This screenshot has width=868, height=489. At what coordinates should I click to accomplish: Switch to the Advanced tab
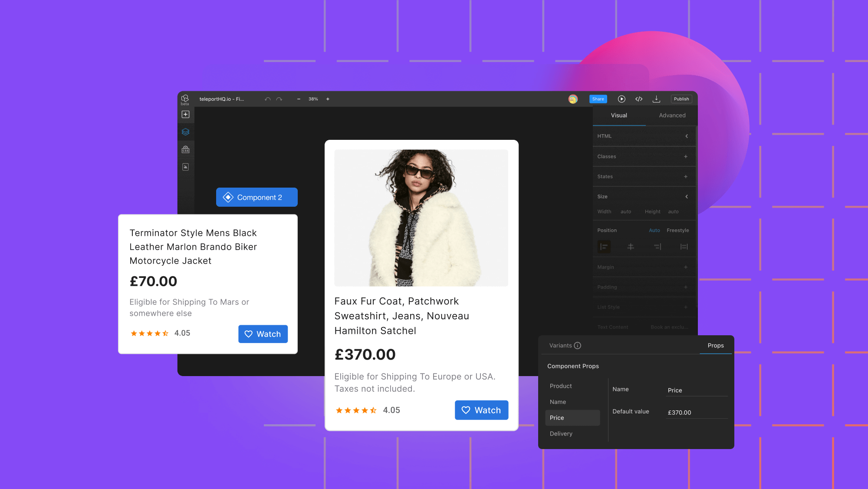tap(672, 115)
